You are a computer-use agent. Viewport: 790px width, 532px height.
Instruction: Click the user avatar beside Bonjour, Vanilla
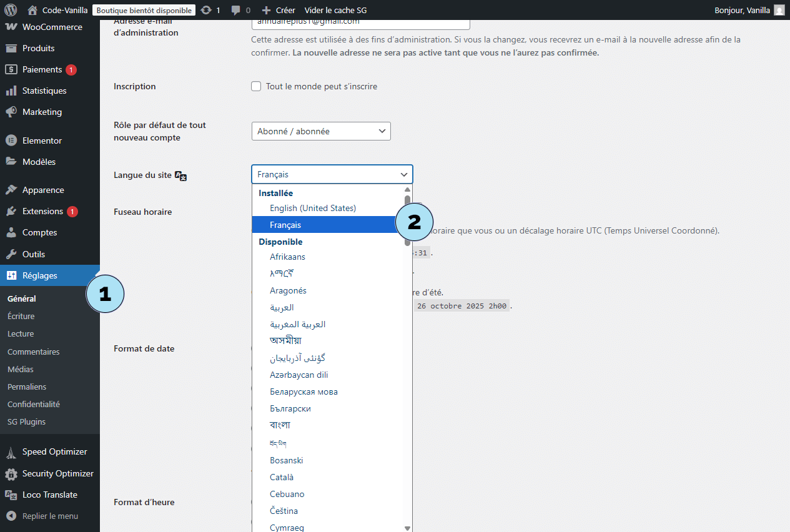click(779, 10)
